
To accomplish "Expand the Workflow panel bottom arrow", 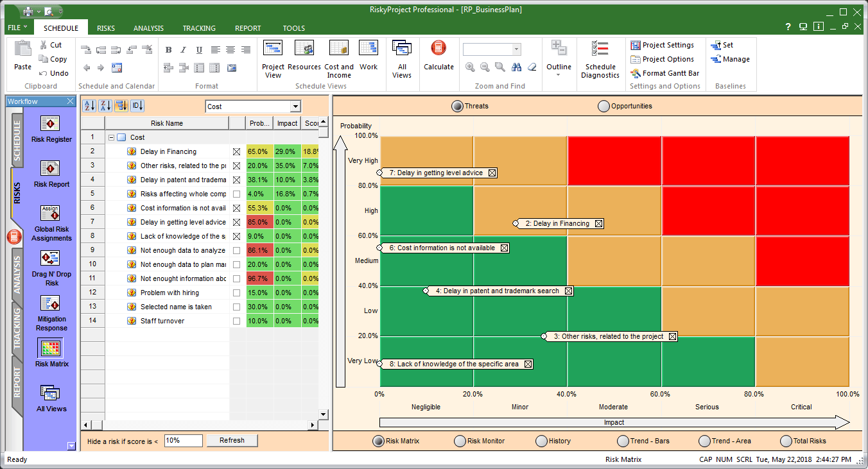I will click(x=71, y=445).
